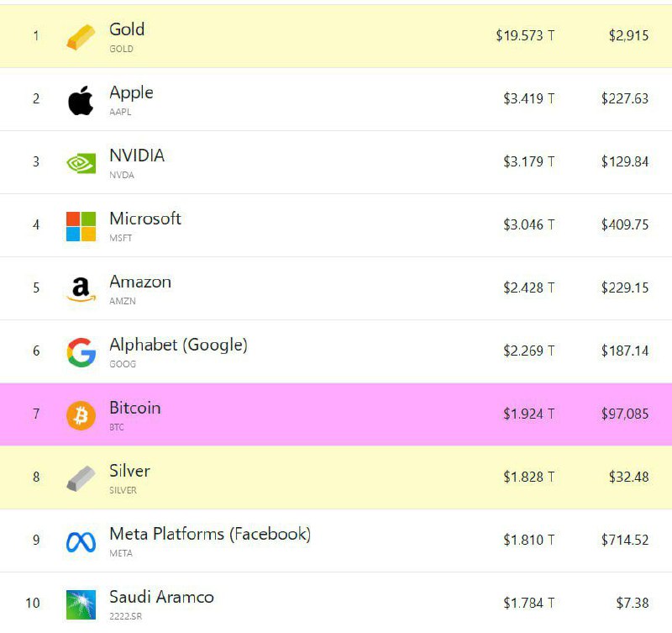Select the Silver $32.48 price cell
The height and width of the screenshot is (633, 672).
point(628,477)
